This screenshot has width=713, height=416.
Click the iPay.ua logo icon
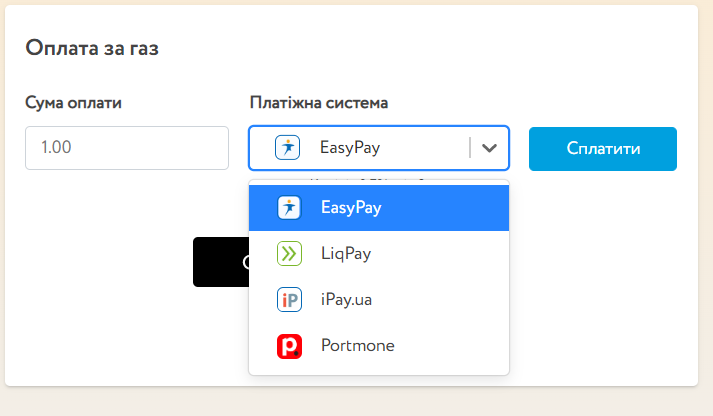(289, 300)
